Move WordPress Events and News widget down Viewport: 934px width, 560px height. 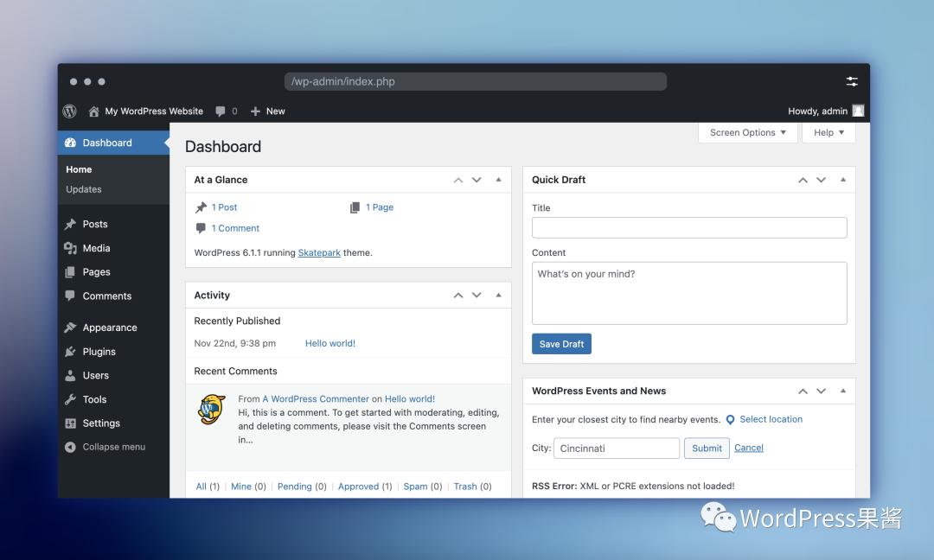(821, 391)
